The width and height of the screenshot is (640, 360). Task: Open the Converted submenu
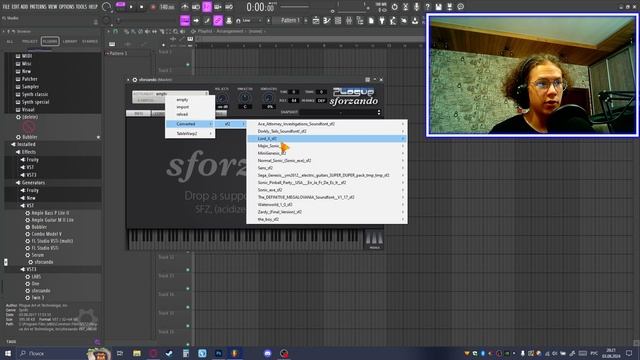(190, 124)
